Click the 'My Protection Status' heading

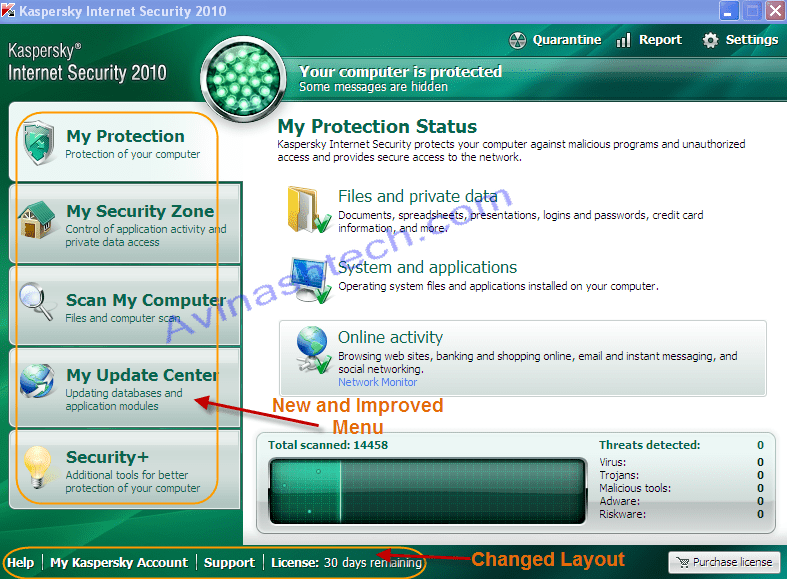click(x=377, y=126)
